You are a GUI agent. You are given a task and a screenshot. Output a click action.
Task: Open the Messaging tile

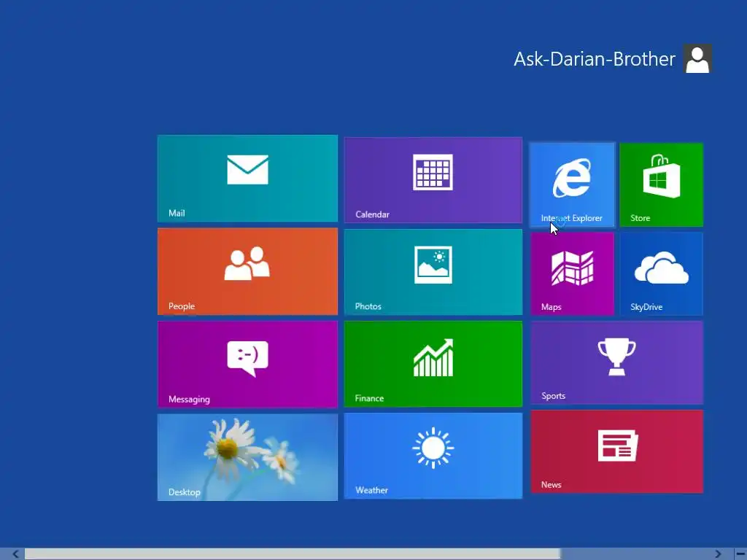click(247, 365)
